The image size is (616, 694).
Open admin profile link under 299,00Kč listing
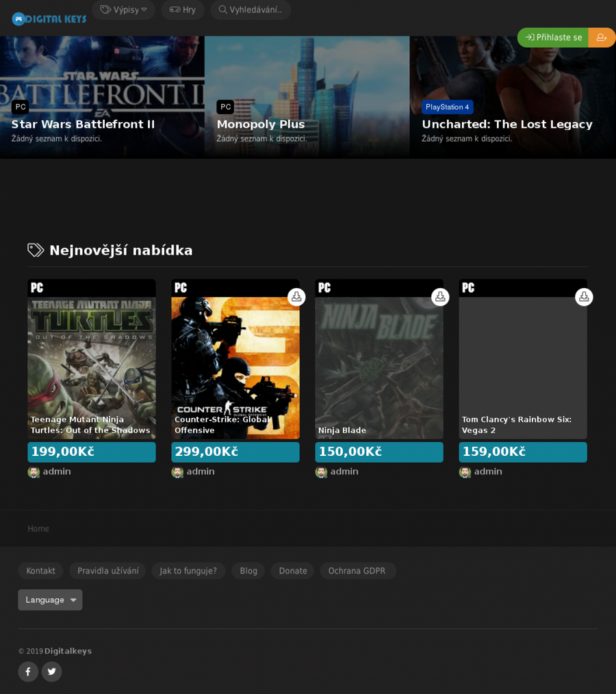click(201, 472)
